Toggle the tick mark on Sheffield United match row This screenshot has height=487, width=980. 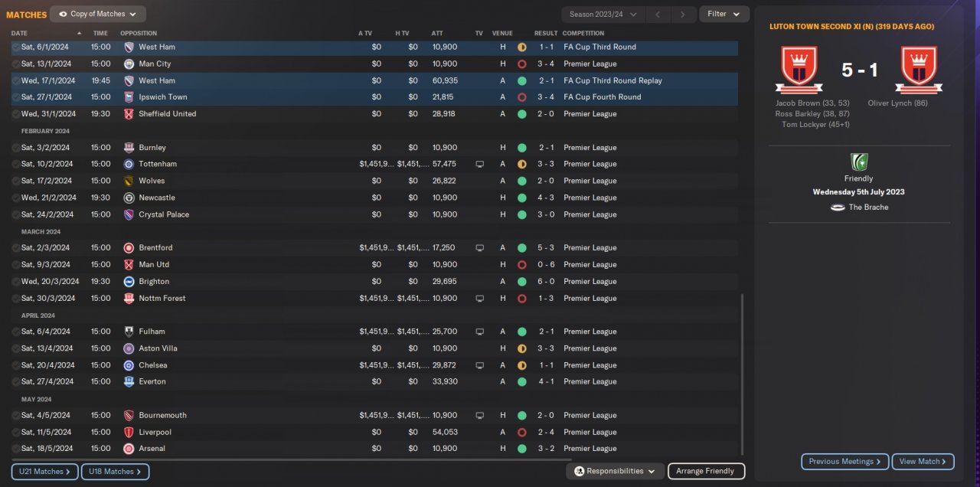point(15,114)
